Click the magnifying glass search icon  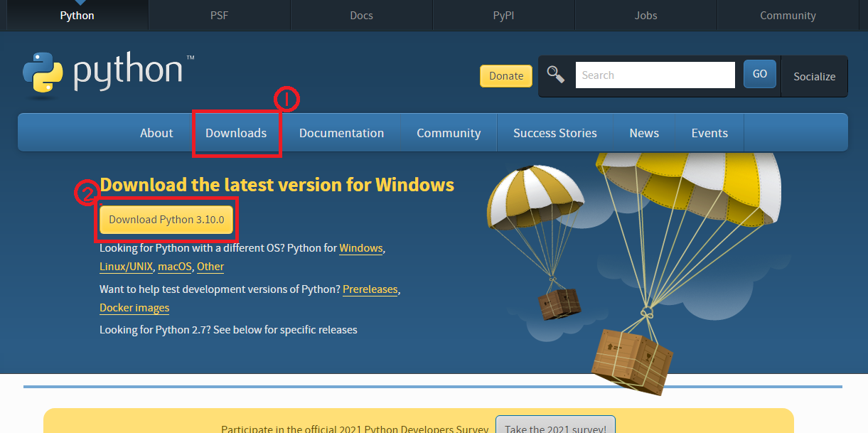[556, 75]
